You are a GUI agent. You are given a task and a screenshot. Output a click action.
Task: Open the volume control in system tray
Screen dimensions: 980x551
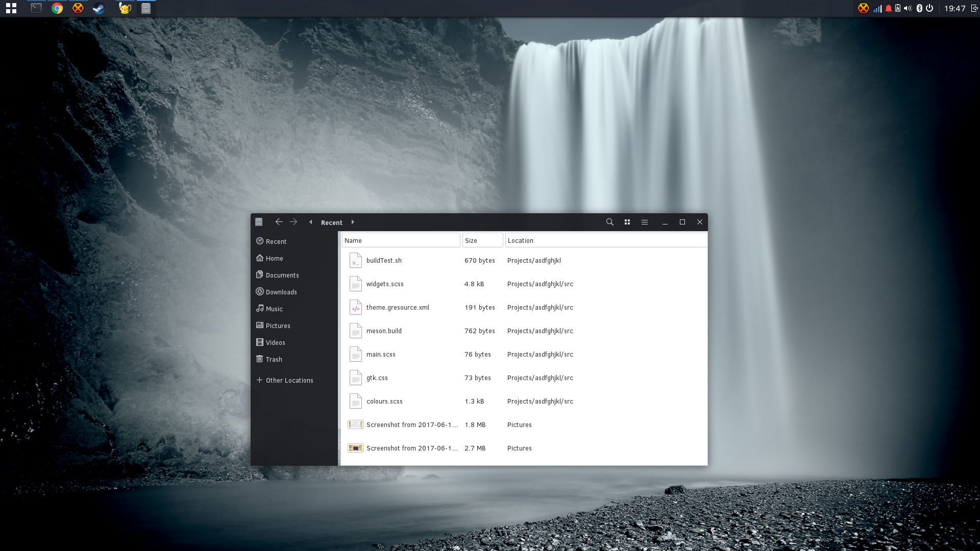(908, 8)
